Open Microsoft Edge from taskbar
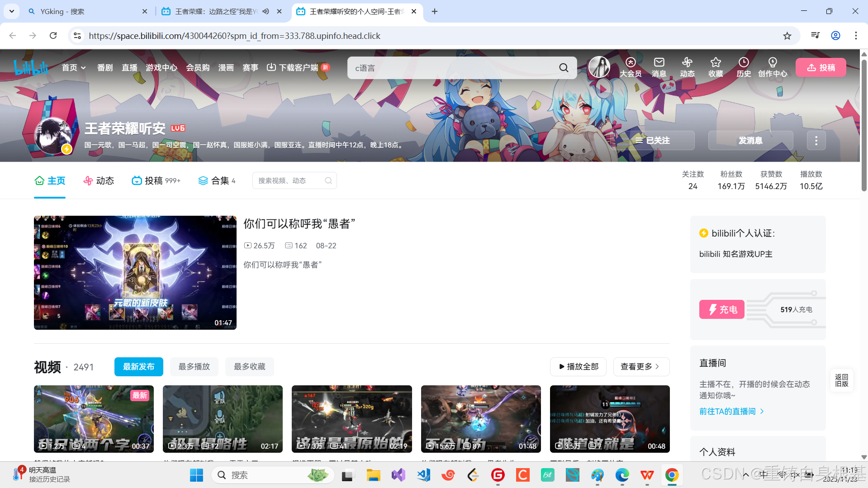The height and width of the screenshot is (488, 868). click(x=622, y=475)
